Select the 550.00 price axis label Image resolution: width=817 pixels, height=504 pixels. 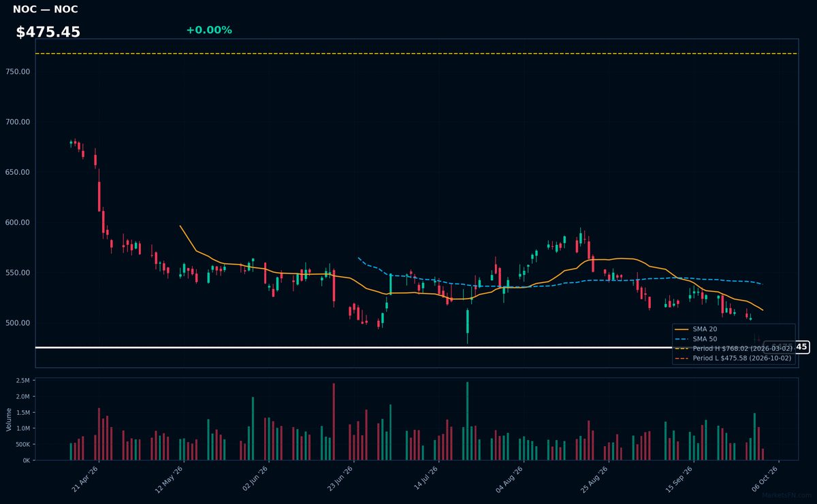pos(18,273)
